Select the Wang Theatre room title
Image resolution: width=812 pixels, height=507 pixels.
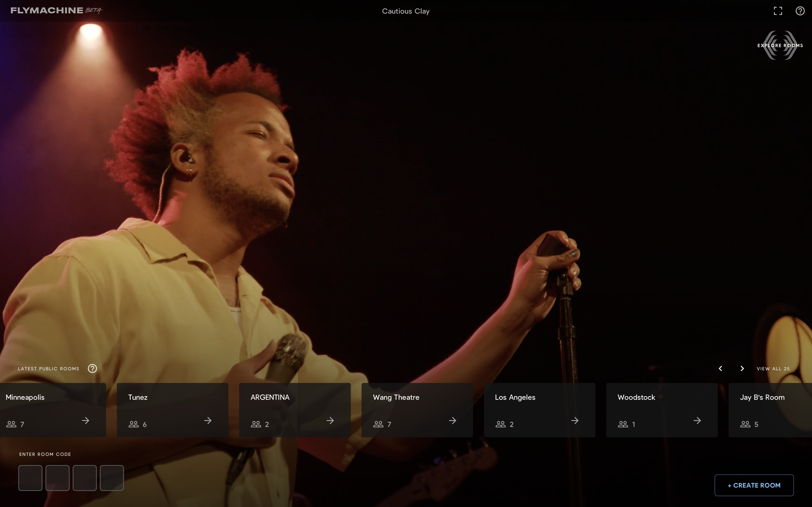(x=396, y=397)
